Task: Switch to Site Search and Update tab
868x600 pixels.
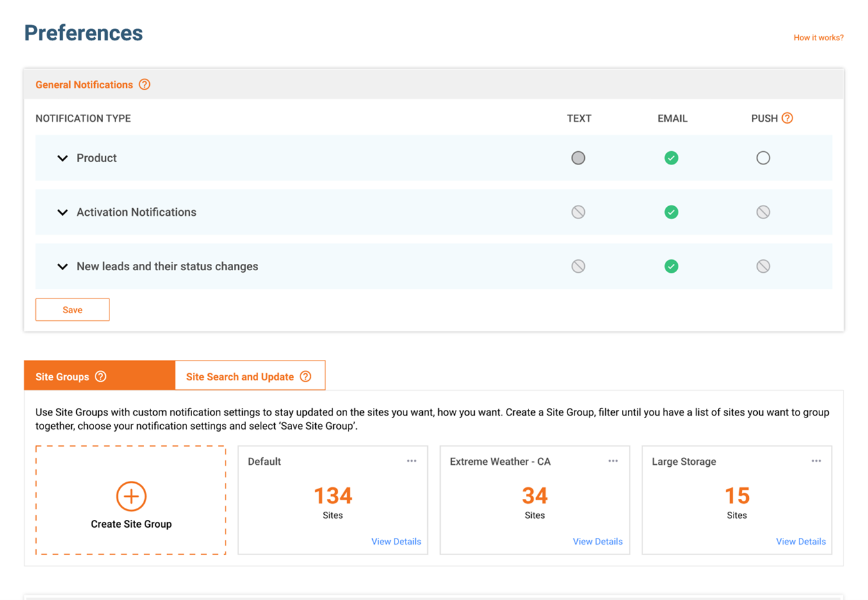Action: (250, 376)
